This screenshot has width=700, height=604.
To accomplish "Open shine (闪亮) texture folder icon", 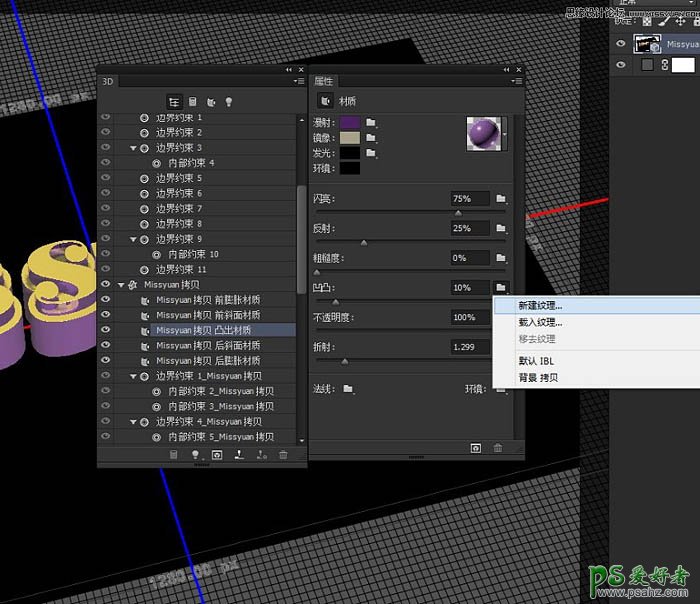I will (x=501, y=198).
